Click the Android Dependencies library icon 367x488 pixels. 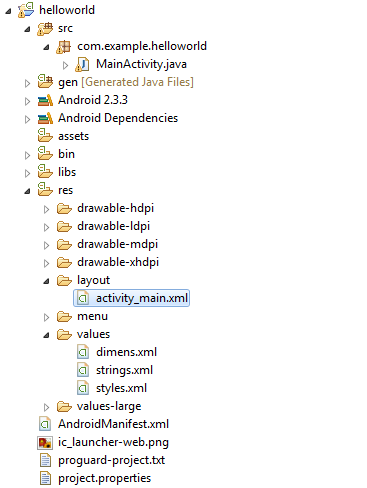pos(45,118)
